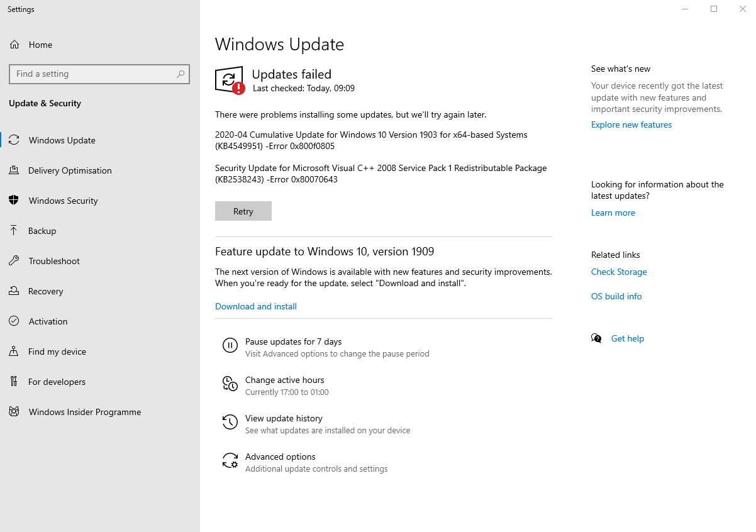Select Troubleshoot in the sidebar
Viewport: 756px width, 532px height.
(54, 261)
